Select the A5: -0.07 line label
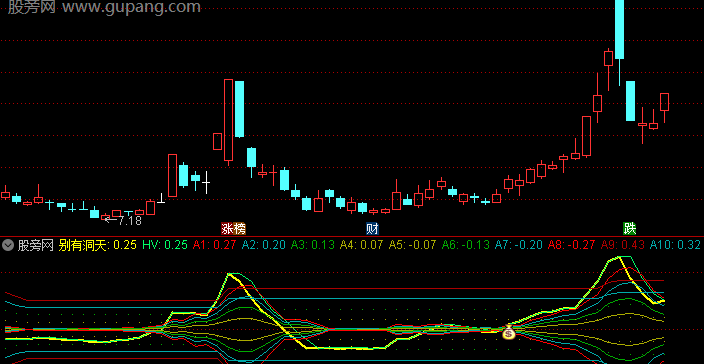This screenshot has width=704, height=364. point(413,245)
